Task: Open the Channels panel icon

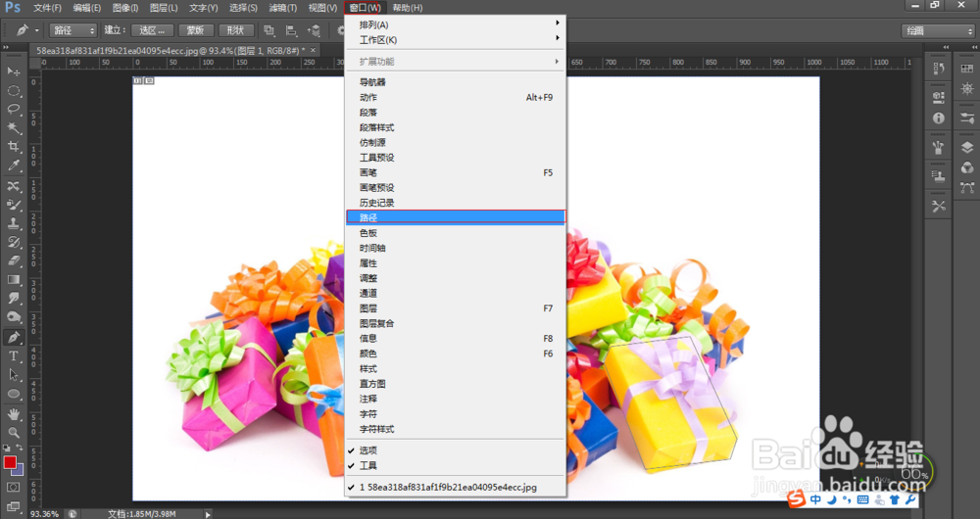Action: (x=967, y=167)
